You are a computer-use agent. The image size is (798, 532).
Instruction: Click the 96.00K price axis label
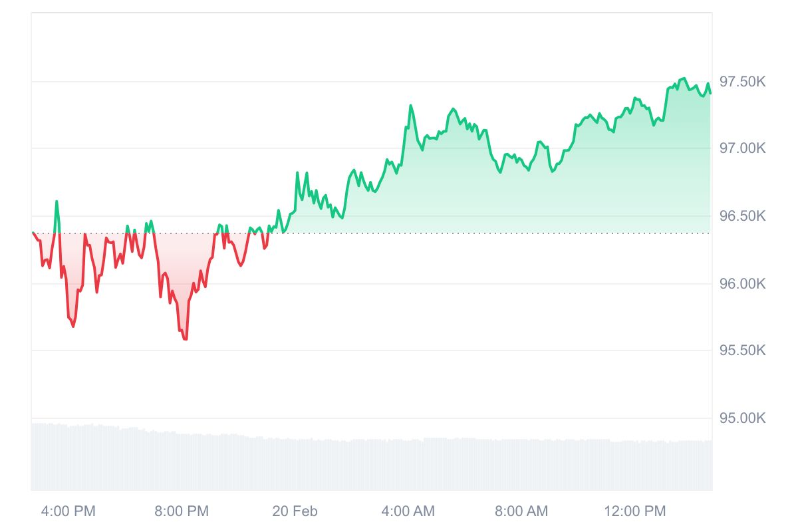coord(743,284)
